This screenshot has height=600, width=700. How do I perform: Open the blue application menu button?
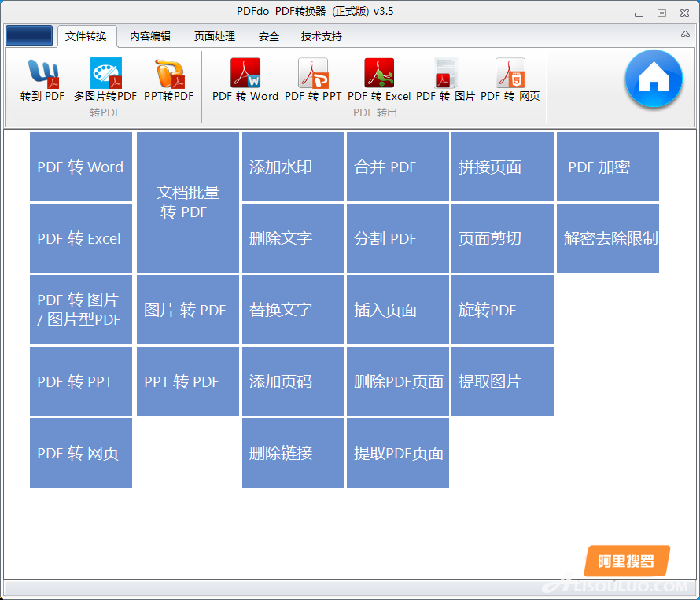[x=29, y=35]
